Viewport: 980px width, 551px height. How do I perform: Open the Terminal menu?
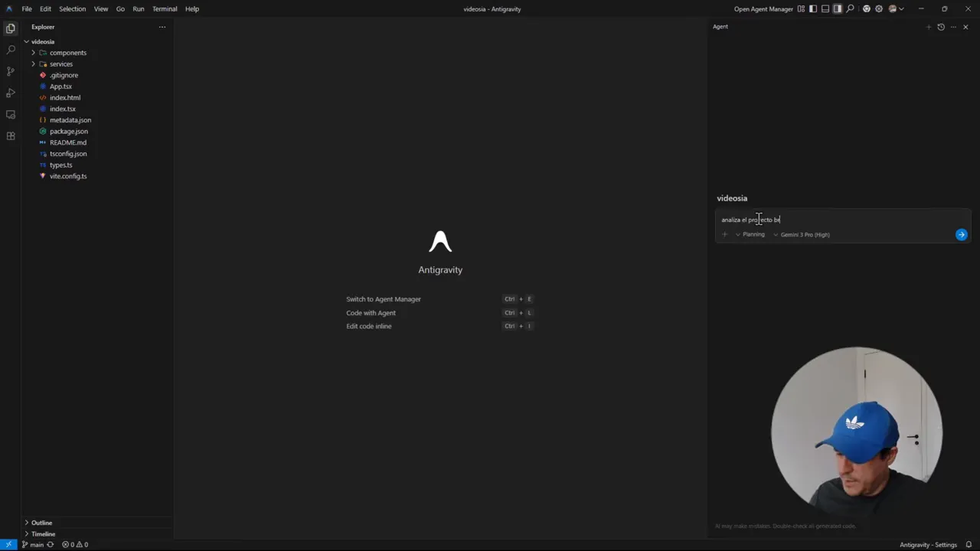point(165,9)
